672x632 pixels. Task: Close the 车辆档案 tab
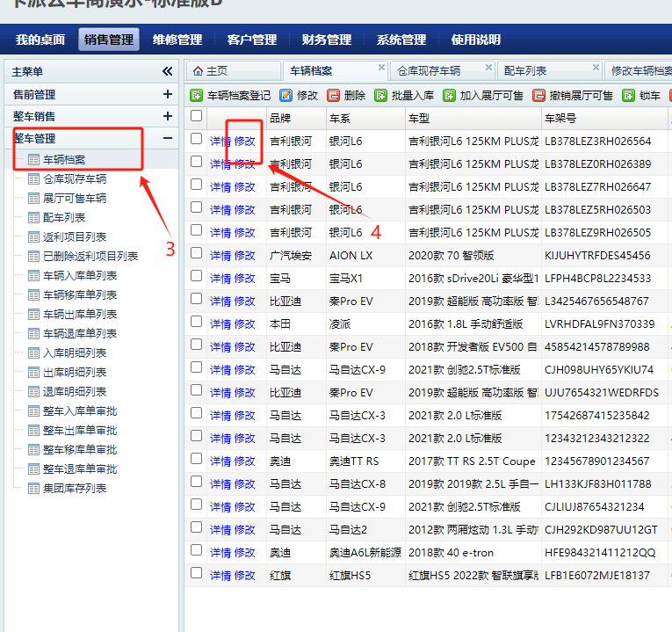[x=381, y=67]
